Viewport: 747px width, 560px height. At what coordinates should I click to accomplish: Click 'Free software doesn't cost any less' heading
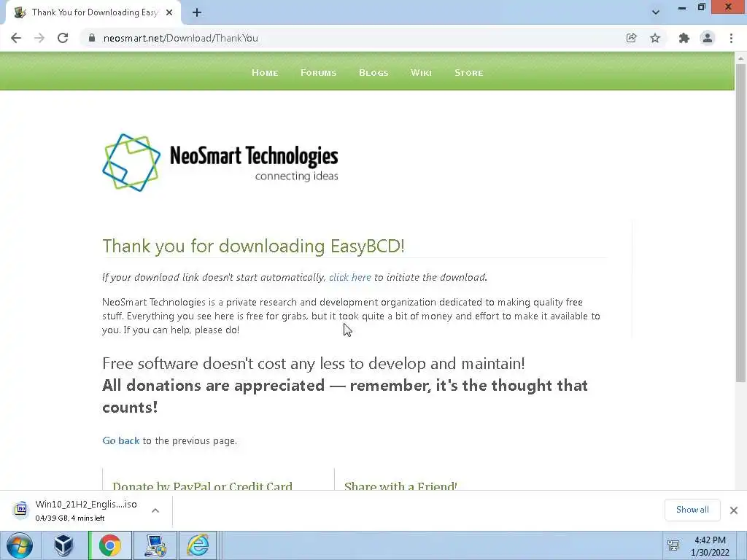click(x=314, y=363)
